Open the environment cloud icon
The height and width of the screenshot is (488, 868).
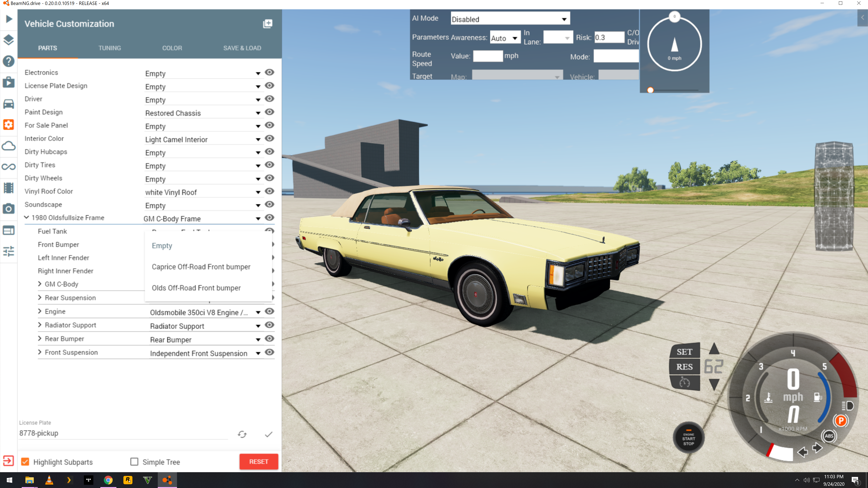pyautogui.click(x=9, y=146)
